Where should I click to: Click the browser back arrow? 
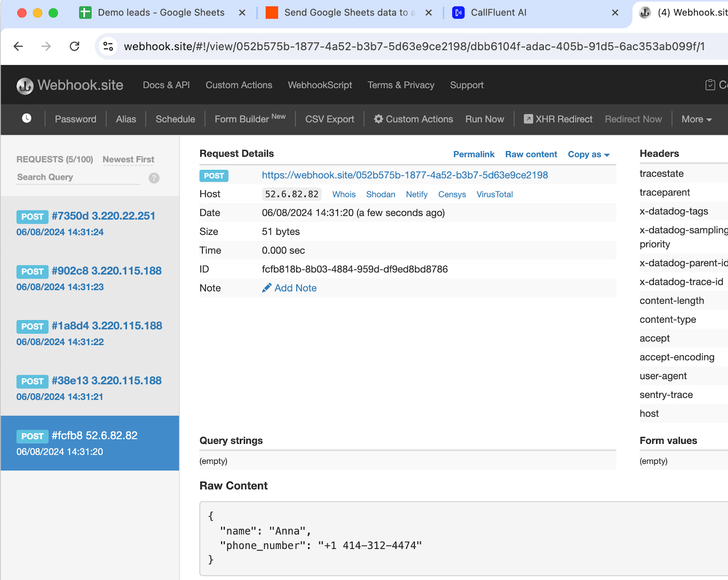click(x=18, y=46)
